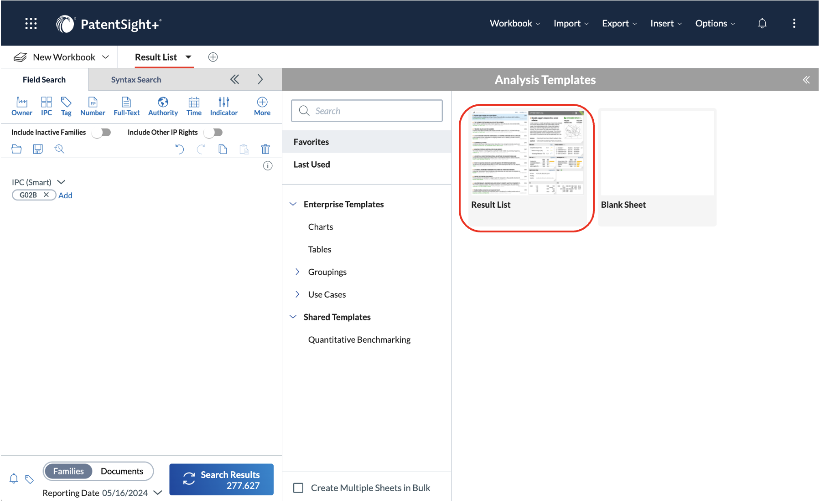Image resolution: width=820 pixels, height=504 pixels.
Task: Open the Charts templates category
Action: coord(321,227)
